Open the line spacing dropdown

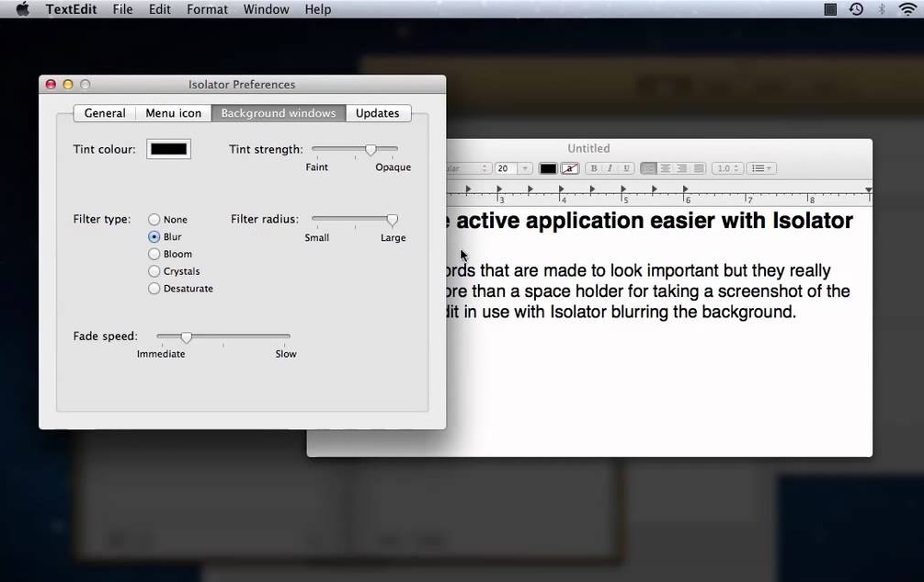(x=728, y=168)
